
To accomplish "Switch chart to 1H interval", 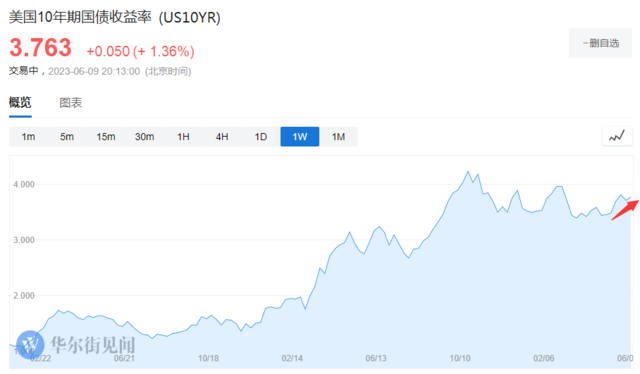I will (183, 137).
